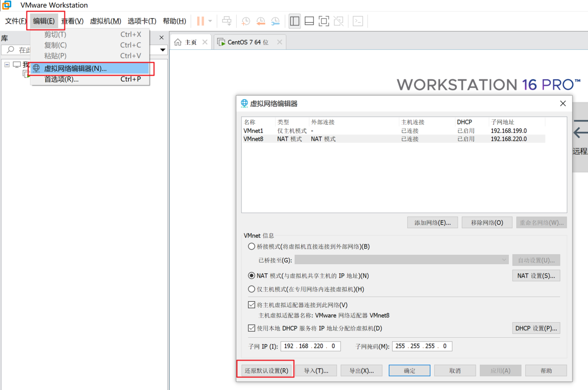Click the 子网 IP address field
This screenshot has height=390, width=588.
click(311, 346)
